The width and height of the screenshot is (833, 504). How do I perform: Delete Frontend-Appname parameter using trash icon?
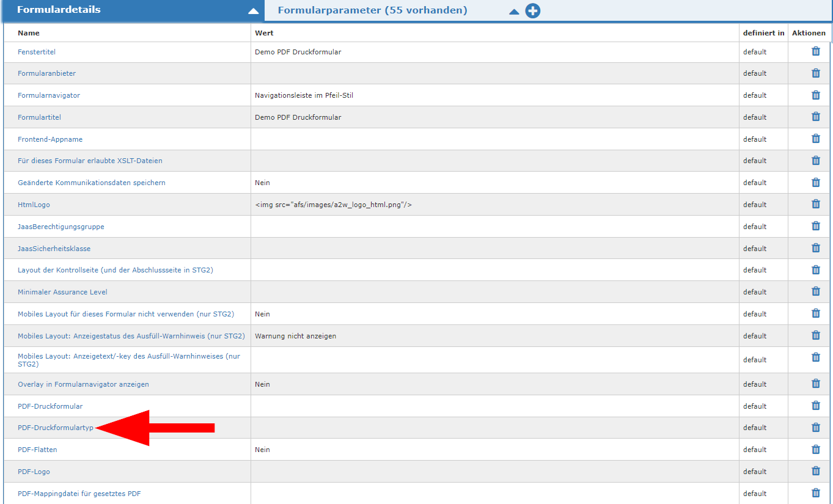point(815,139)
